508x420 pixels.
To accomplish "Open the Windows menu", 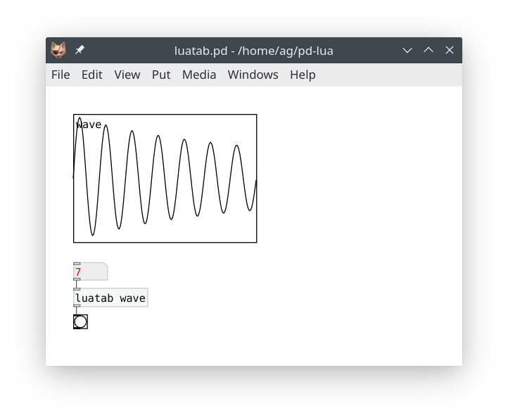I will [x=253, y=75].
